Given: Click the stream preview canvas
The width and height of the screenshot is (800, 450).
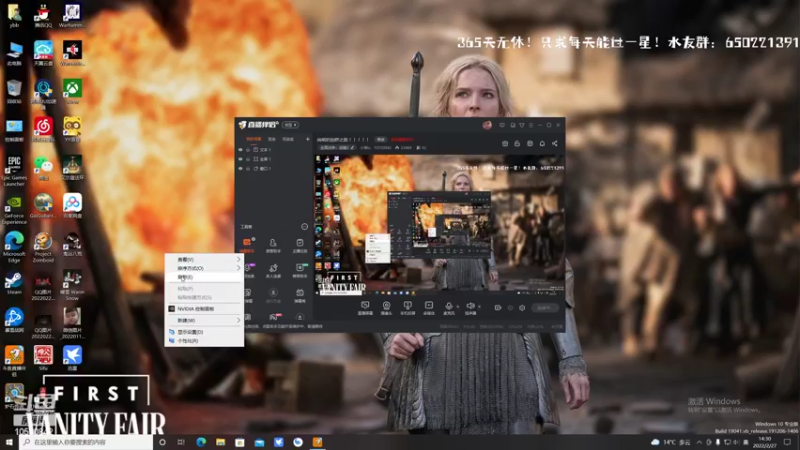Looking at the screenshot, I should [x=439, y=225].
